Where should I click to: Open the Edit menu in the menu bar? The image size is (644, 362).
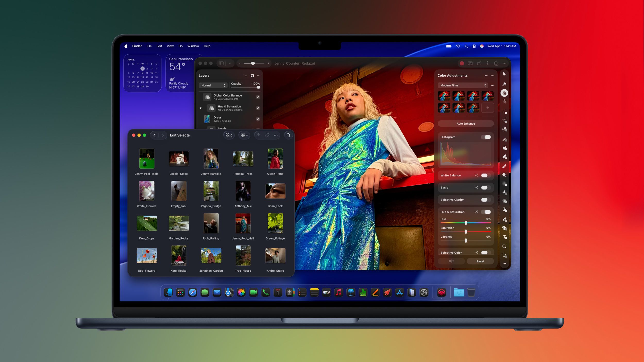(x=159, y=46)
